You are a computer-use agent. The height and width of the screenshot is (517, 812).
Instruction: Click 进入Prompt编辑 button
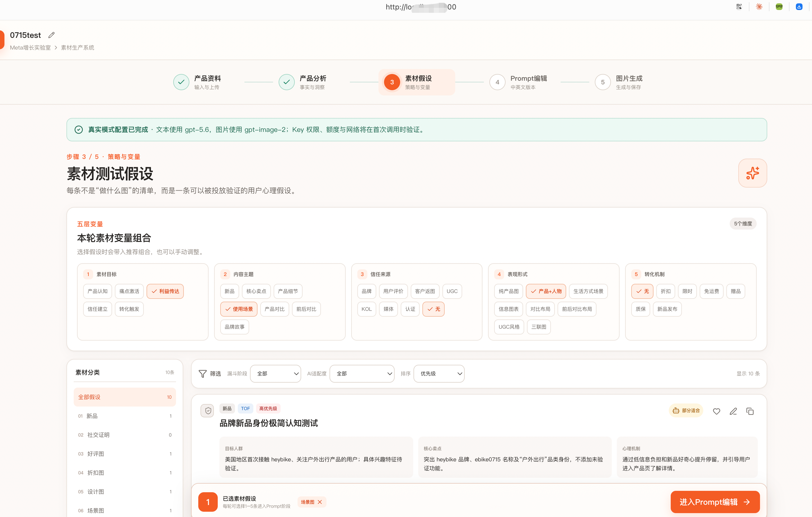pyautogui.click(x=715, y=502)
